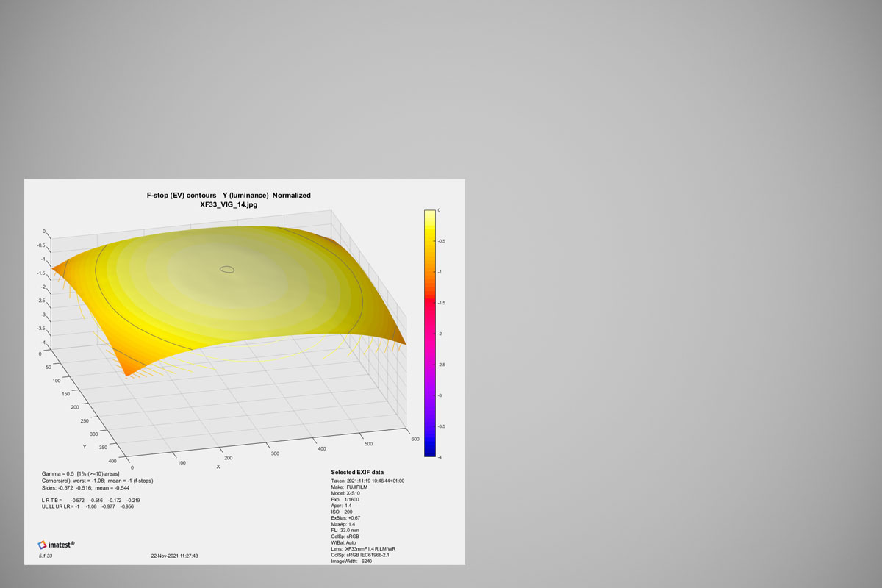Click the 'Selected EXIF data' heading
Image resolution: width=882 pixels, height=588 pixels.
point(357,472)
